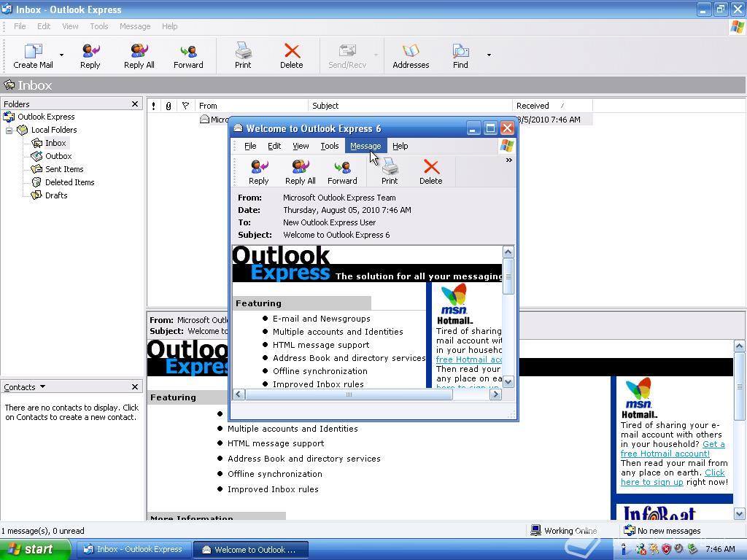Sort by Priority column header
Screen dimensions: 747x560
(x=154, y=106)
